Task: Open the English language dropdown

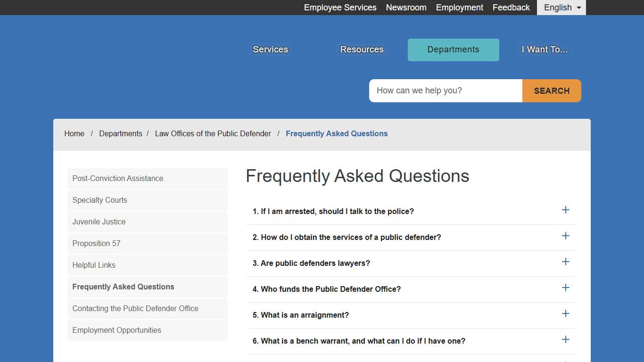Action: point(561,8)
